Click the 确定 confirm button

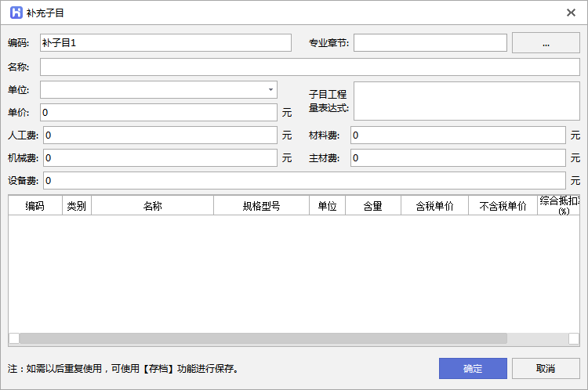[473, 368]
